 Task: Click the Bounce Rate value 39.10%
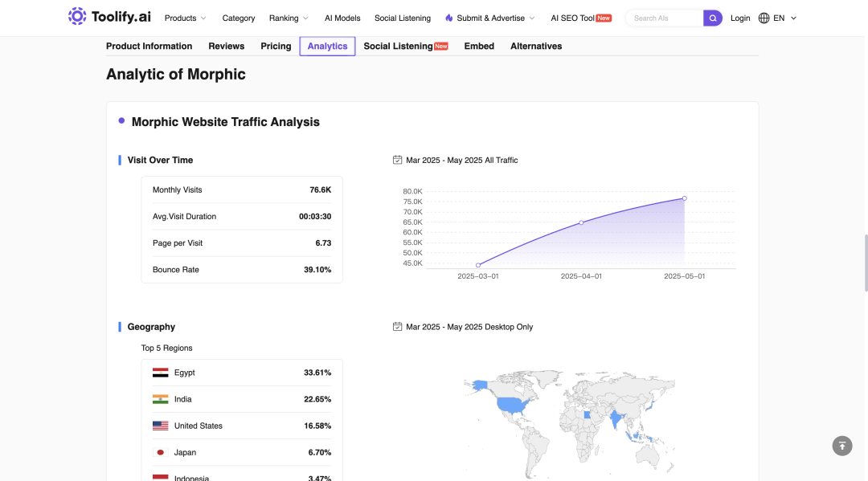click(x=317, y=270)
